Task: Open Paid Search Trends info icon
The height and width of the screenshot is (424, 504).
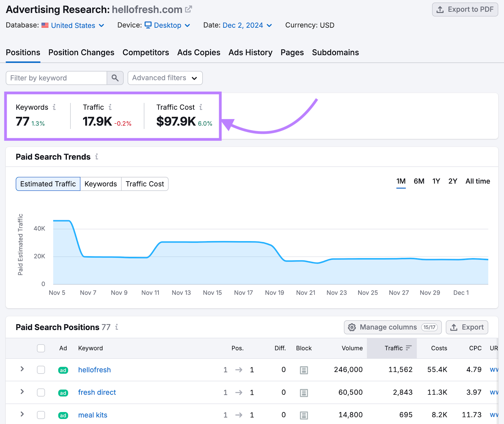Action: click(x=97, y=157)
